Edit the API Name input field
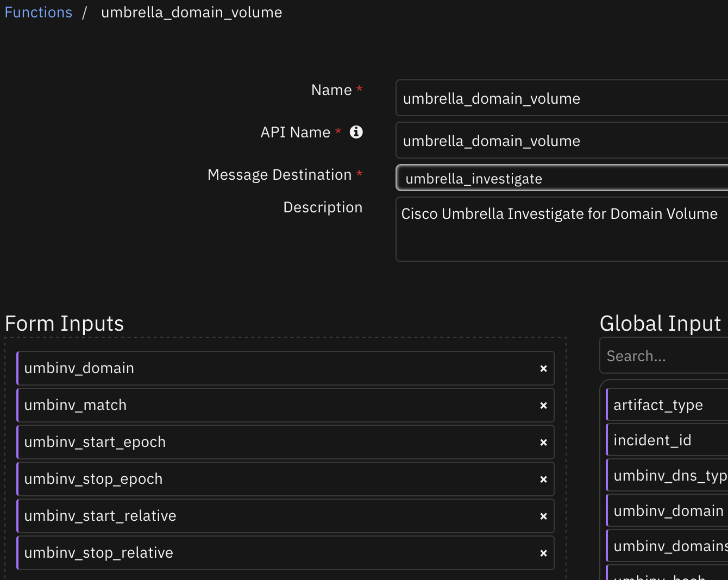This screenshot has width=728, height=580. 562,141
